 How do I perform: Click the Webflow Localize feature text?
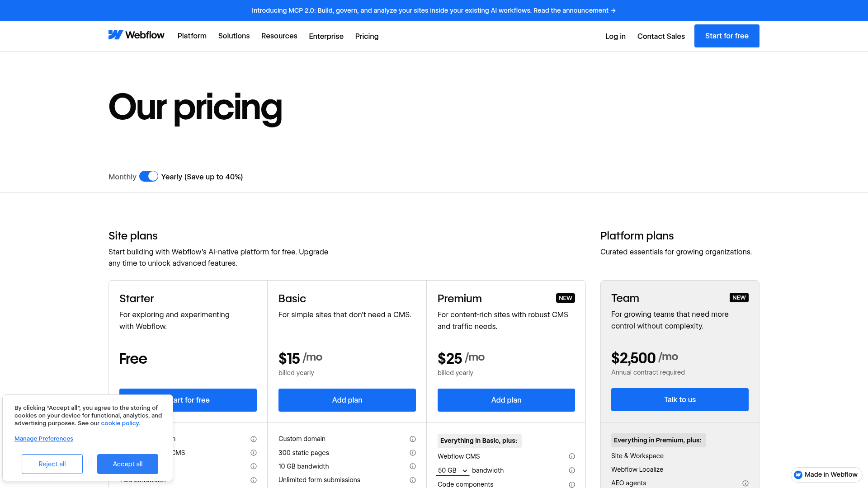click(x=637, y=469)
